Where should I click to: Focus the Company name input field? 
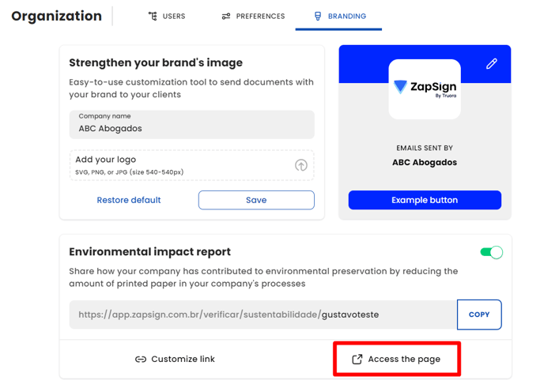192,125
